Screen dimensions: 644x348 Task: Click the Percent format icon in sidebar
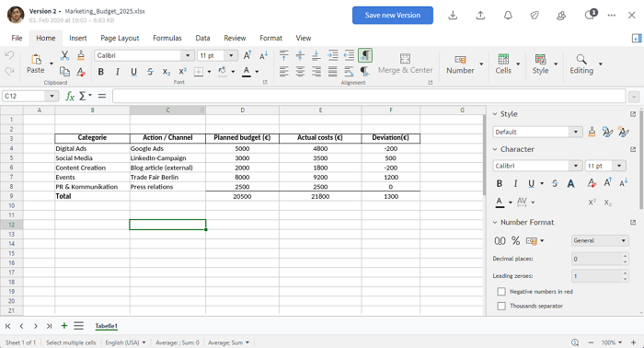(x=516, y=241)
